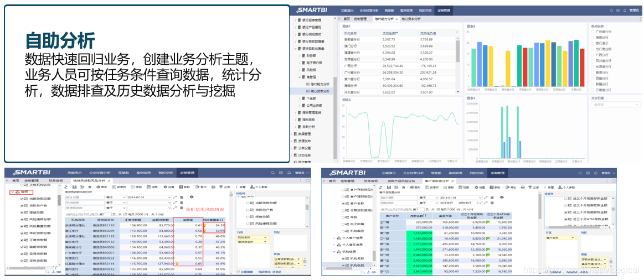Viewport: 644px width, 280px height.
Task: Click star favorite icon in 客户活跃度分析 window toolbar
Action: point(403,187)
